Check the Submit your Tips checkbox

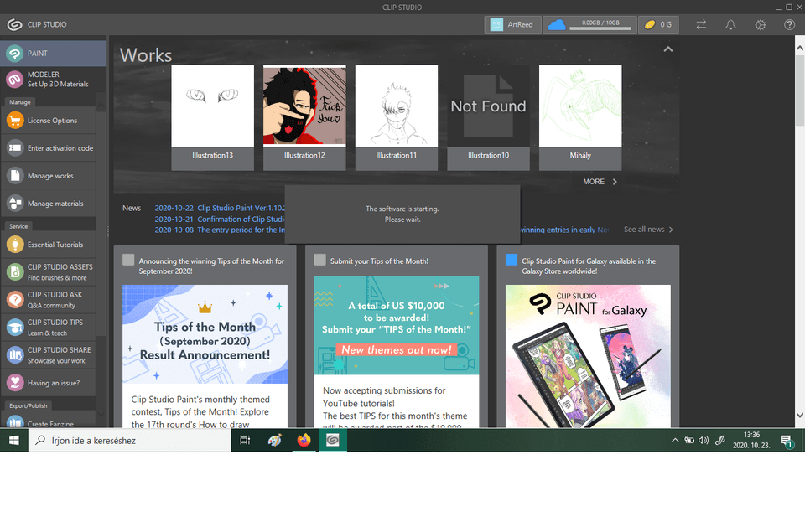tap(319, 260)
